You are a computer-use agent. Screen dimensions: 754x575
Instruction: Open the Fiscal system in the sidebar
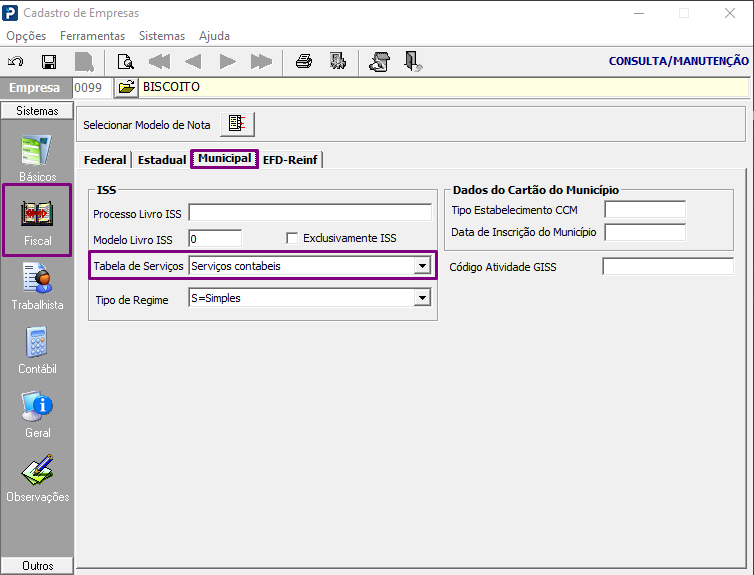coord(37,220)
